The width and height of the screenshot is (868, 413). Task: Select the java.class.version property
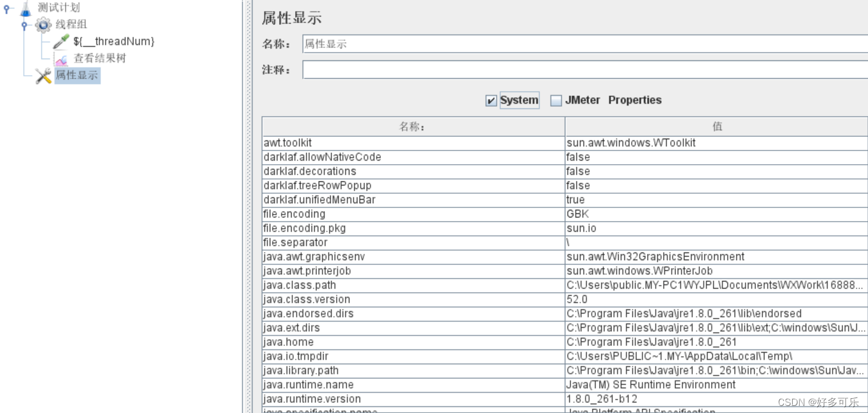[413, 299]
